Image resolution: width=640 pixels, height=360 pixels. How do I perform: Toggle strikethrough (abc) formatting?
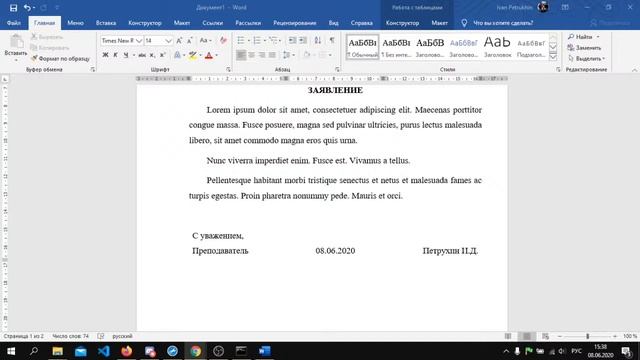point(142,55)
